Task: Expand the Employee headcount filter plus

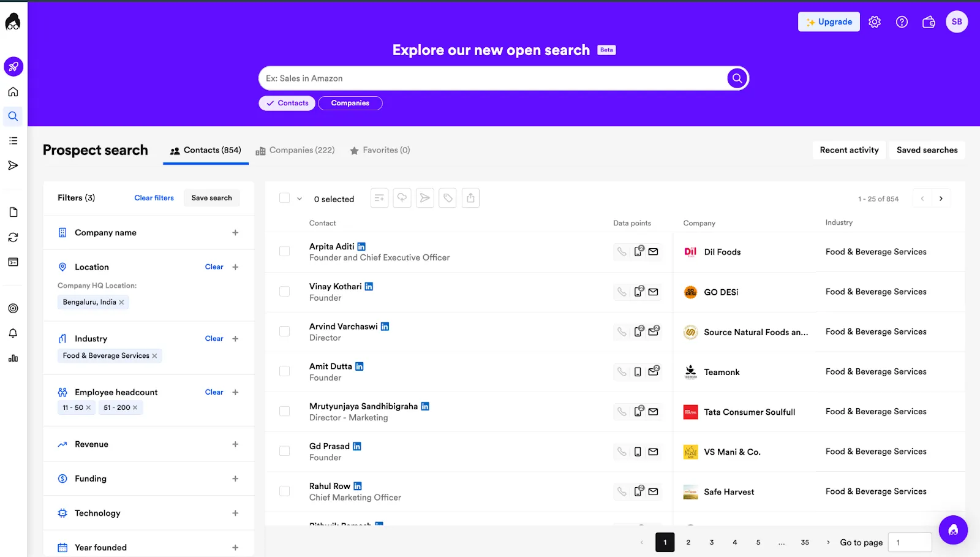Action: click(235, 392)
